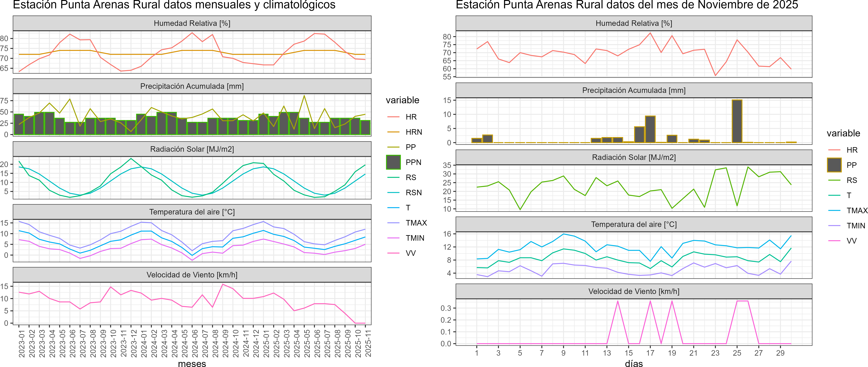Viewport: 868px width, 367px height.
Task: Click the PPN legend swatch in left legend
Action: pos(393,162)
